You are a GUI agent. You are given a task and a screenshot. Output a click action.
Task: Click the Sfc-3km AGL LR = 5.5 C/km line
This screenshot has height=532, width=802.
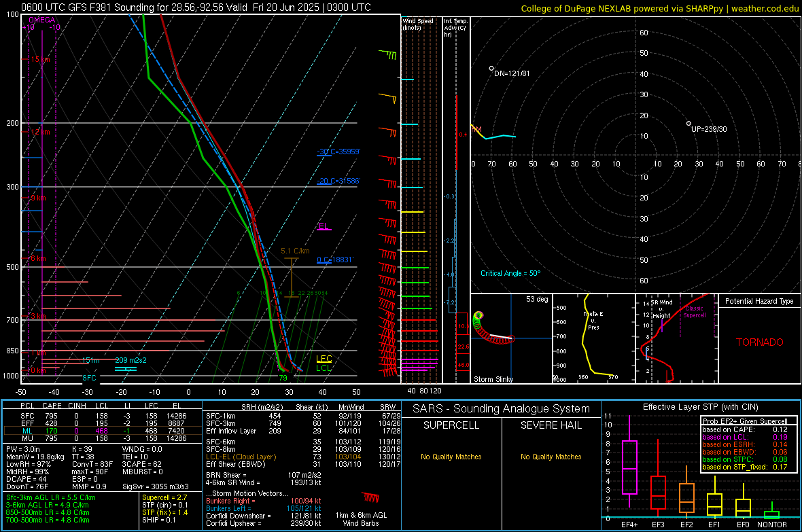click(51, 497)
